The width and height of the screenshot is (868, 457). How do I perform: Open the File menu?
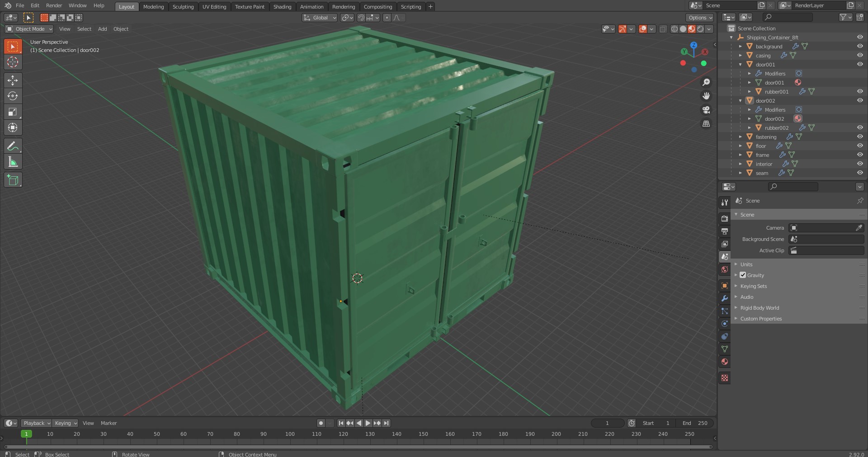coord(20,5)
